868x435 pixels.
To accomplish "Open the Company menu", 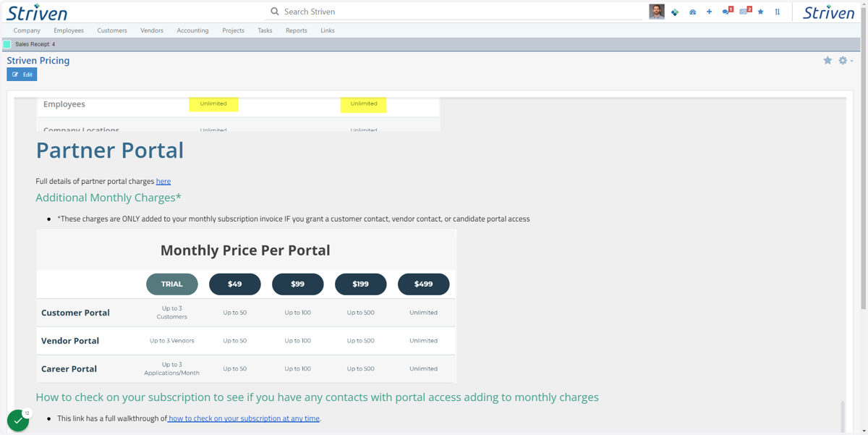I will pos(27,30).
